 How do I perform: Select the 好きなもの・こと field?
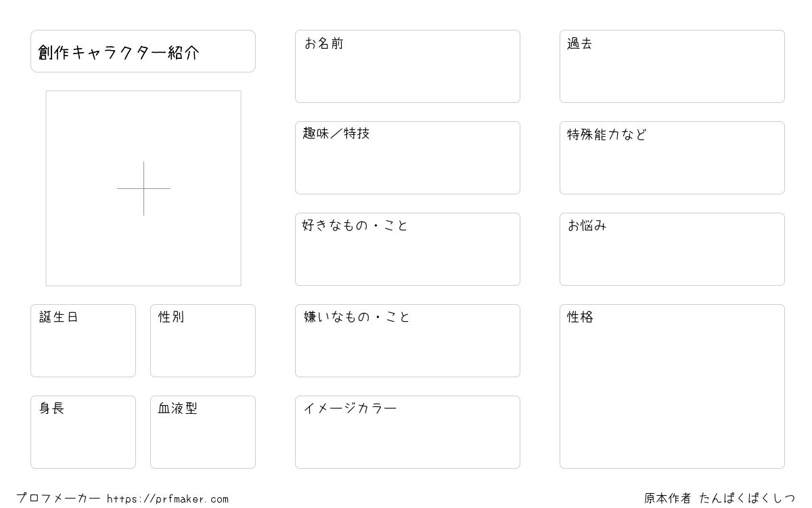pos(407,249)
